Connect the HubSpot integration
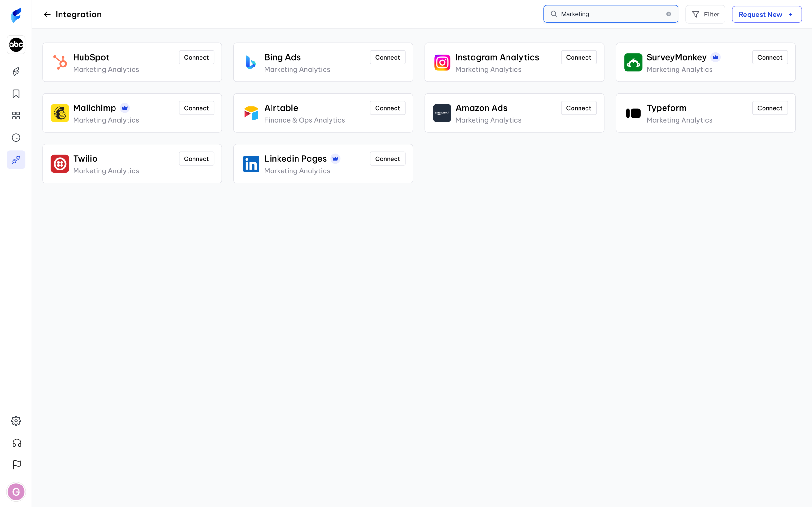Image resolution: width=812 pixels, height=507 pixels. 196,57
